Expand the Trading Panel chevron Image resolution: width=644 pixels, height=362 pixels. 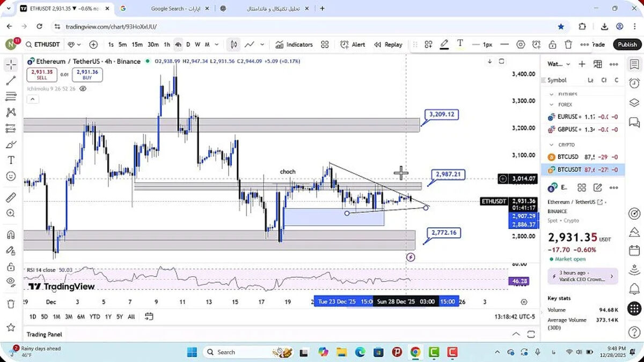(516, 334)
